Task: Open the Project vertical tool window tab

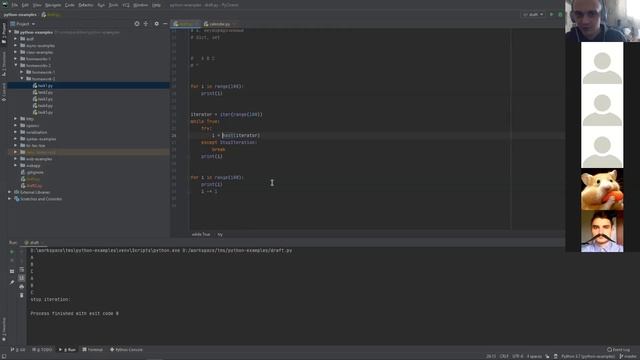Action: pos(4,33)
